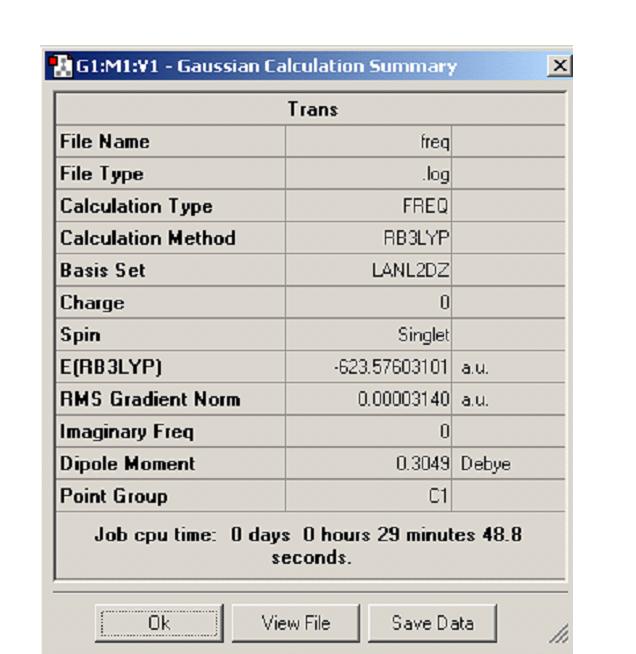Click the GaussView icon in title bar
Viewport: 636px width, 654px height.
coord(60,66)
